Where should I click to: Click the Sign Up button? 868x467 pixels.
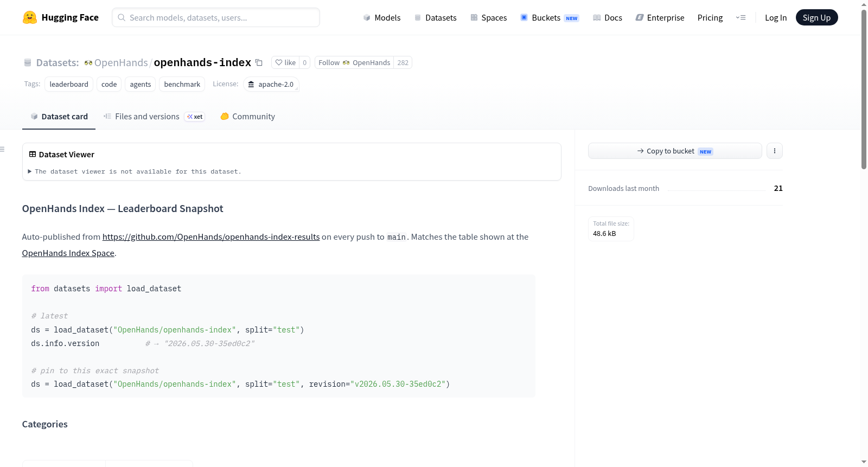click(816, 17)
